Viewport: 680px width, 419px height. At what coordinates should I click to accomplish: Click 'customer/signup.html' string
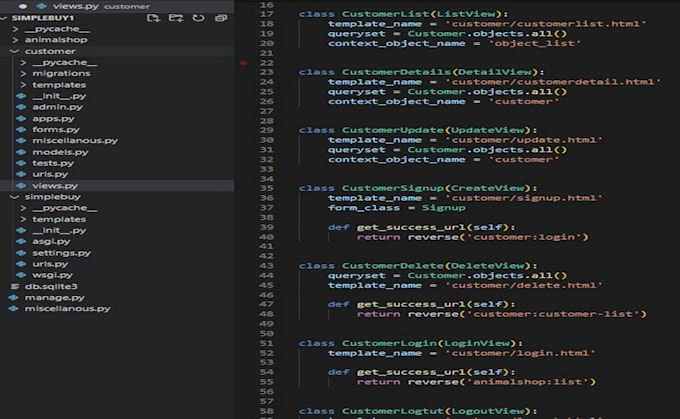(524, 198)
